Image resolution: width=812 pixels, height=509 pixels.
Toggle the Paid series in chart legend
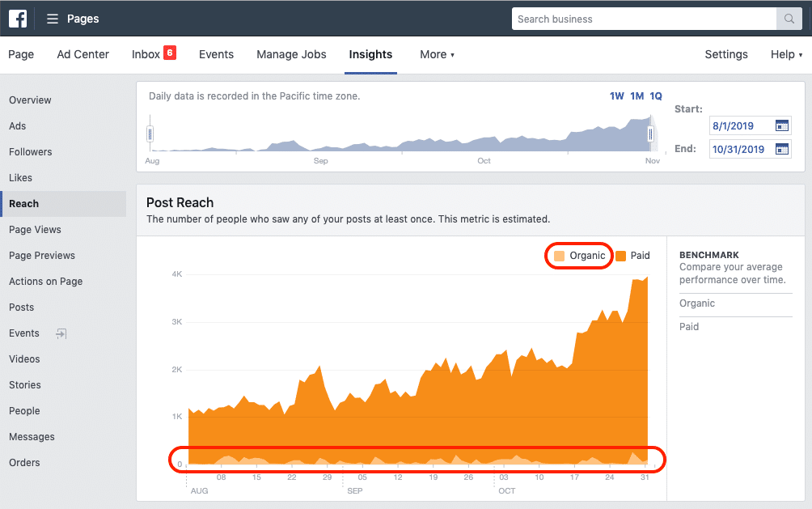tap(632, 256)
